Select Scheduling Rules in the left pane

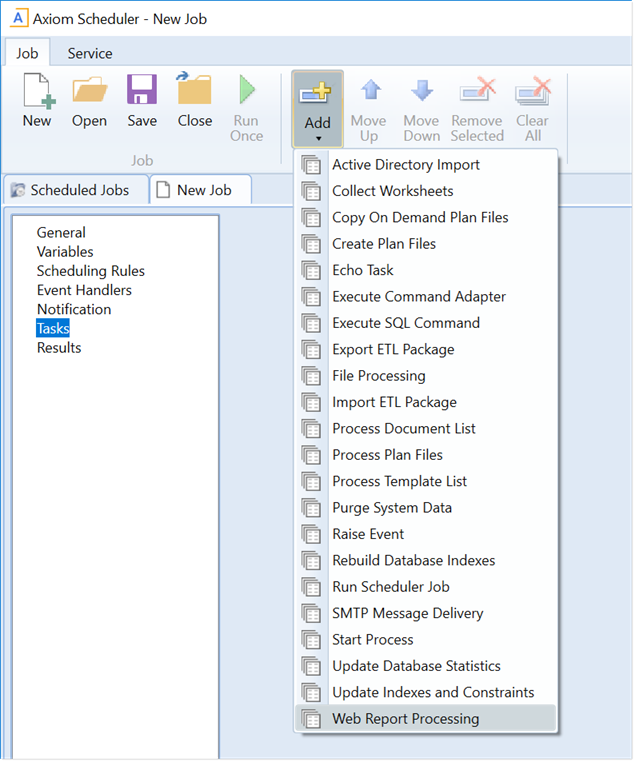point(91,271)
